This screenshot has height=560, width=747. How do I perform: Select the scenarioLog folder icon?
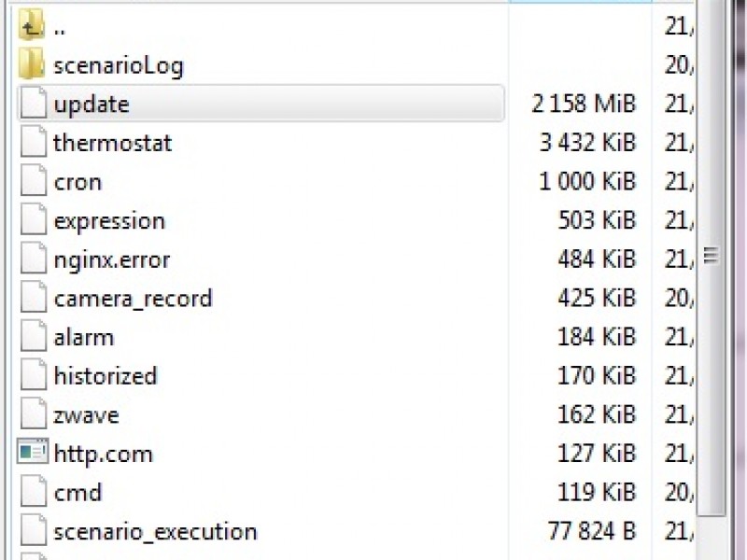click(x=32, y=65)
